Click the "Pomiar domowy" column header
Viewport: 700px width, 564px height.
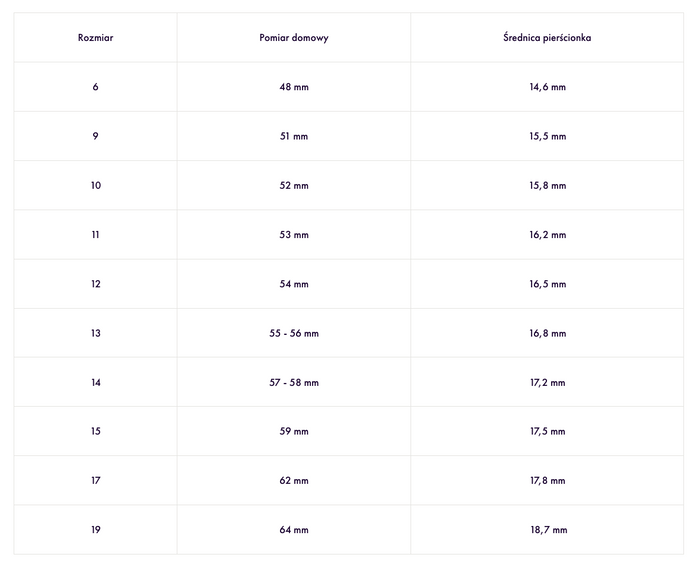(294, 38)
